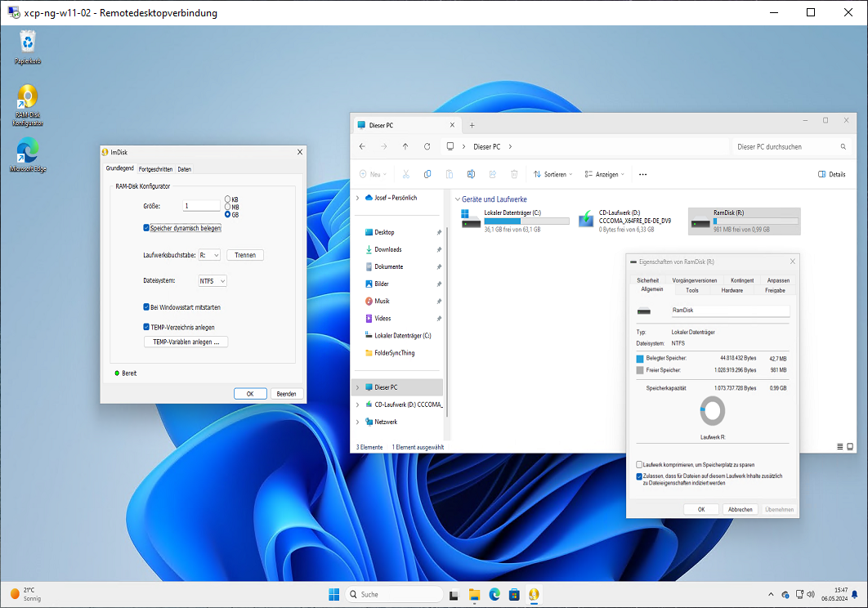
Task: Enable Laufwerk komprimieren checkbox
Action: [639, 464]
